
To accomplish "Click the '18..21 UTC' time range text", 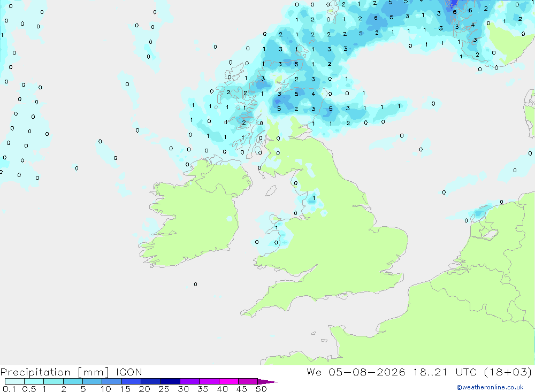I will 445,372.
